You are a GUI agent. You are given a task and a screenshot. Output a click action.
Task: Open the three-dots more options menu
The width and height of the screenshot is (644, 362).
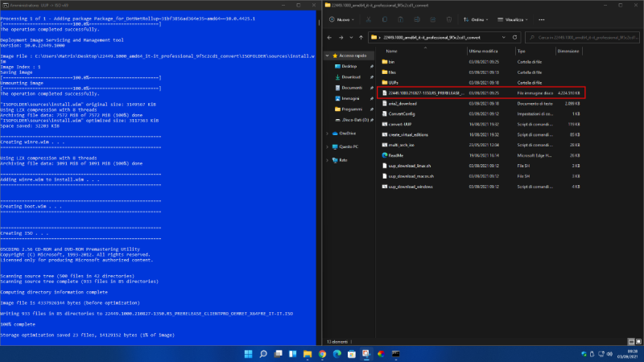click(x=543, y=19)
